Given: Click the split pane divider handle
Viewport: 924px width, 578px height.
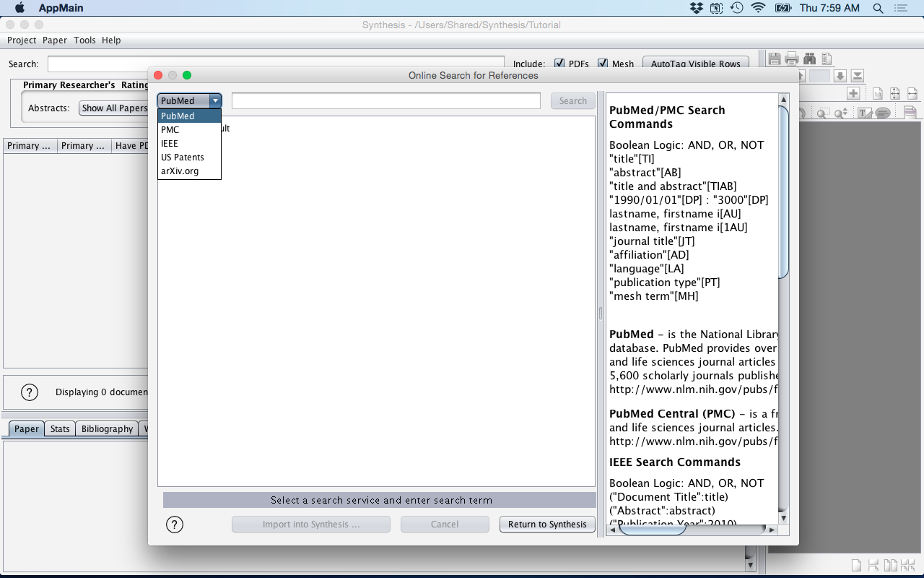Looking at the screenshot, I should pos(601,314).
